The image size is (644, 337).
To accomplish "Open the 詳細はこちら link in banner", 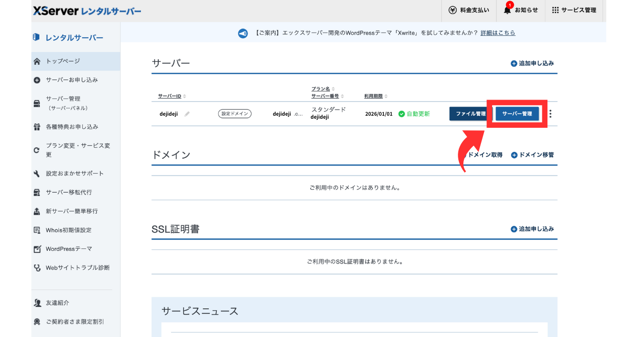I will pos(498,33).
